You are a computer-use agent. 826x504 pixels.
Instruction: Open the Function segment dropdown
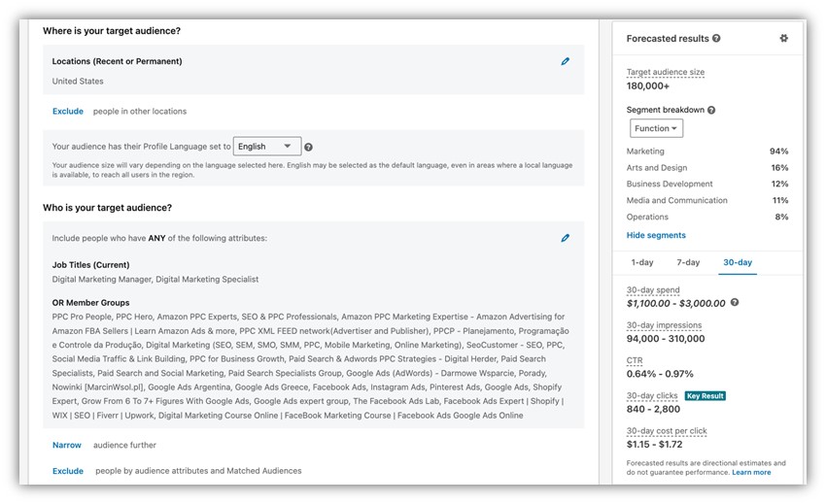pyautogui.click(x=657, y=128)
